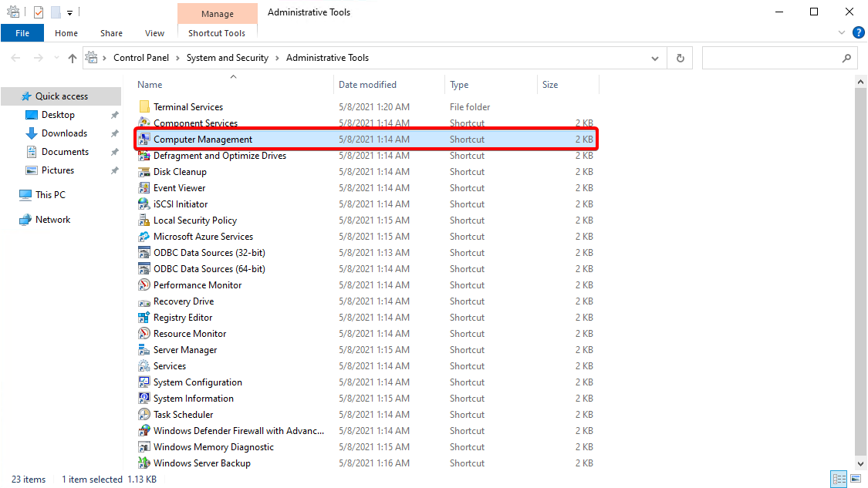Open the File menu
Viewport: 868px width, 488px height.
[x=22, y=33]
